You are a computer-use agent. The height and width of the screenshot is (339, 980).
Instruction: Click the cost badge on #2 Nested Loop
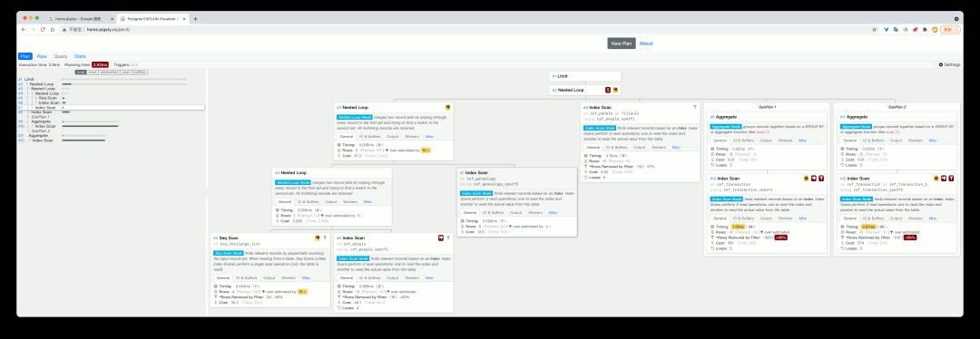[607, 90]
